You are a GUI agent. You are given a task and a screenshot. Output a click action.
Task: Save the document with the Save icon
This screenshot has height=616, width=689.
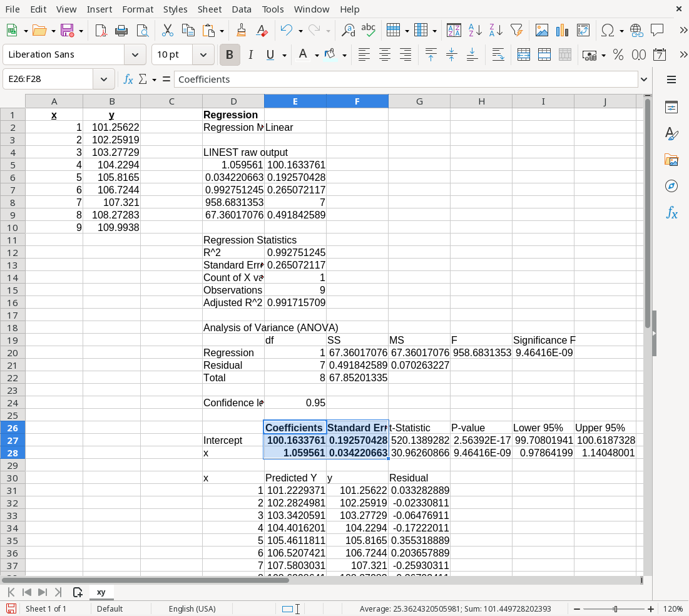pyautogui.click(x=67, y=30)
